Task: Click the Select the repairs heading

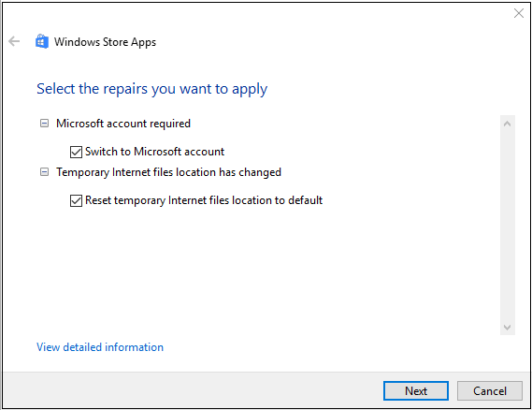Action: click(x=152, y=89)
